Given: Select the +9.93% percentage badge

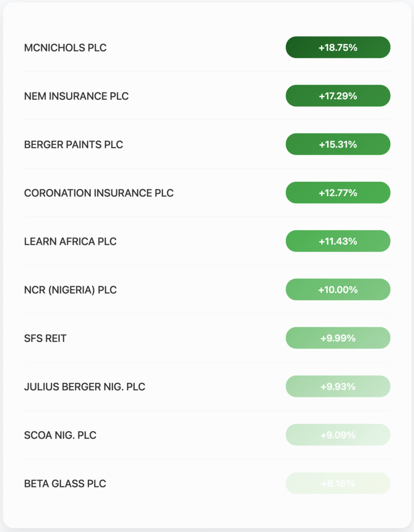Looking at the screenshot, I should [x=338, y=387].
